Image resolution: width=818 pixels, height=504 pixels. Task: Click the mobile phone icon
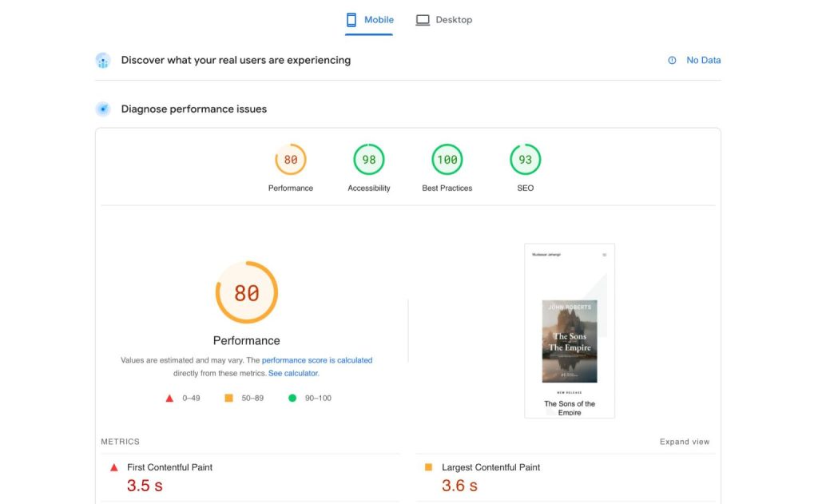click(351, 20)
